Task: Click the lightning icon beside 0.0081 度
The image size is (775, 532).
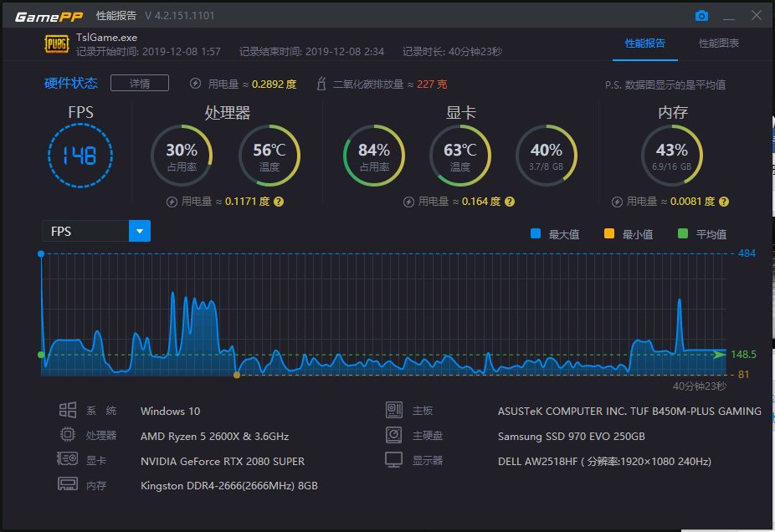Action: 617,202
